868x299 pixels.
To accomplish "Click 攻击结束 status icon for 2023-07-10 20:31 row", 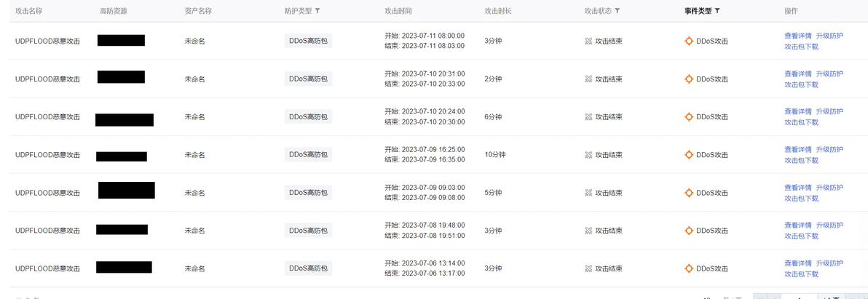I will coord(588,79).
